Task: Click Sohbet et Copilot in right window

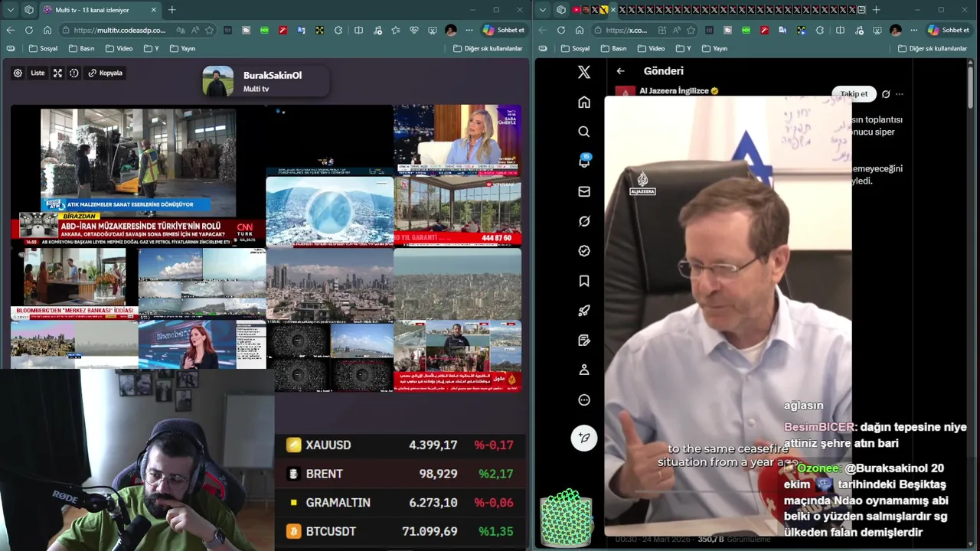Action: pyautogui.click(x=948, y=30)
